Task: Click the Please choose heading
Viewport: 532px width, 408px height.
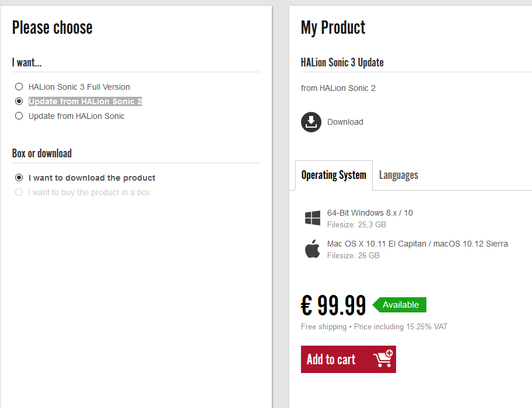Action: (x=52, y=27)
